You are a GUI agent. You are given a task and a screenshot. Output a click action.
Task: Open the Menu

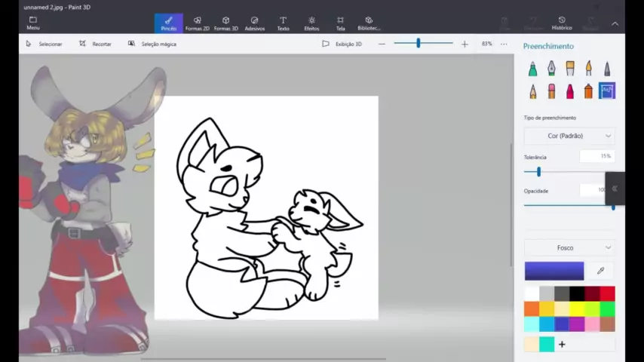pyautogui.click(x=33, y=23)
